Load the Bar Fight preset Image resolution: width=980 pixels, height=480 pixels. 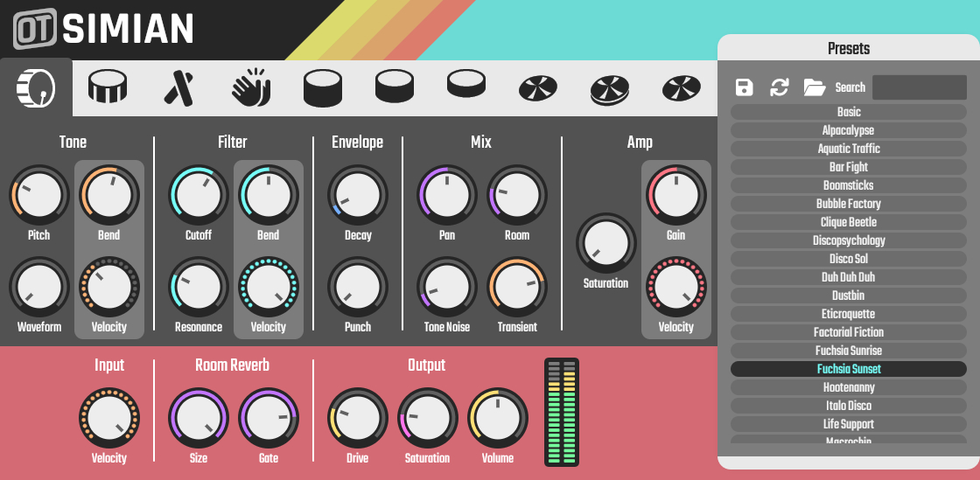[849, 167]
